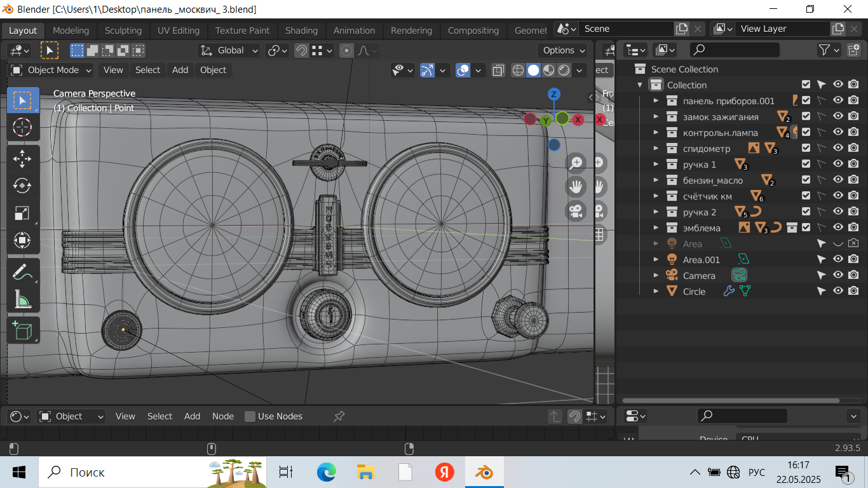Choose the Scale tool
This screenshot has width=868, height=488.
[x=22, y=213]
